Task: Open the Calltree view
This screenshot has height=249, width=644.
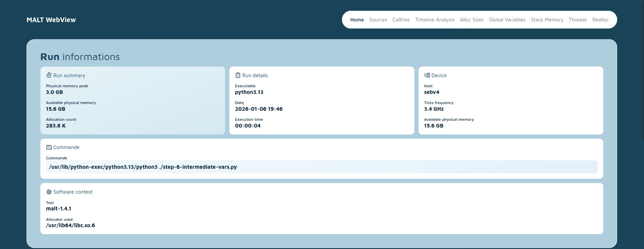Action: tap(401, 20)
